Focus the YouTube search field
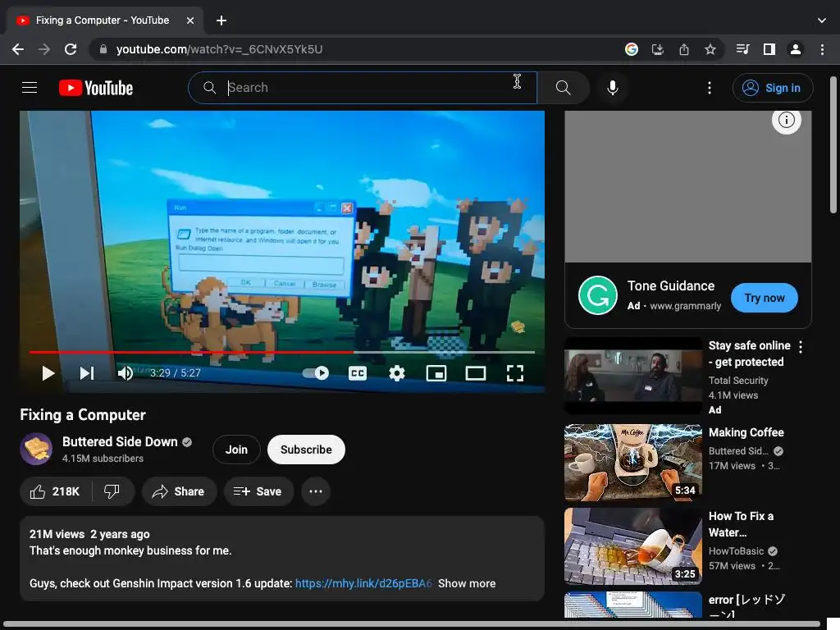The width and height of the screenshot is (840, 630). click(x=362, y=87)
